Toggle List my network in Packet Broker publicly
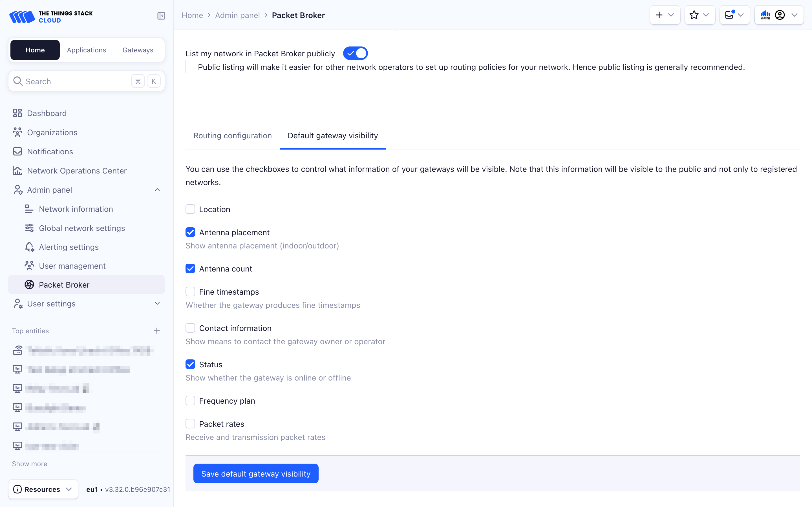 pyautogui.click(x=356, y=54)
